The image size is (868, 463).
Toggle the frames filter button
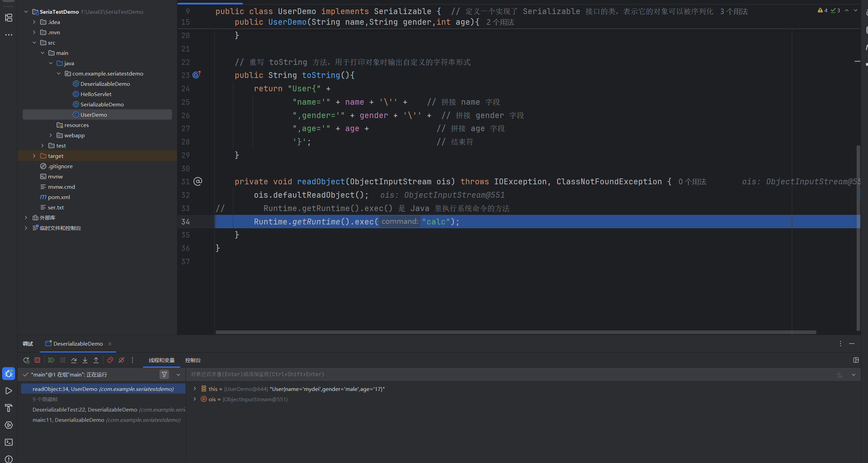click(x=164, y=374)
